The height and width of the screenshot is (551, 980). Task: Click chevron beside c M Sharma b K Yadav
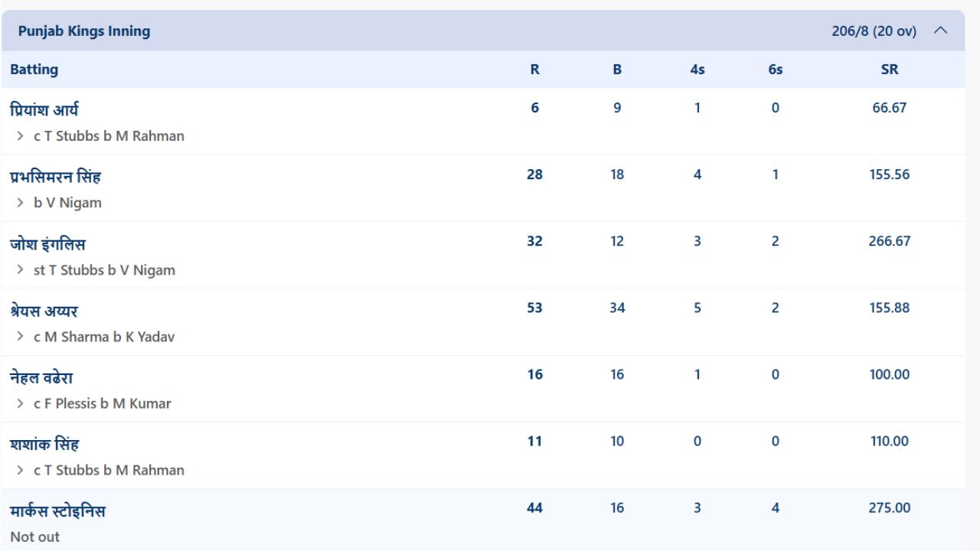(x=21, y=337)
